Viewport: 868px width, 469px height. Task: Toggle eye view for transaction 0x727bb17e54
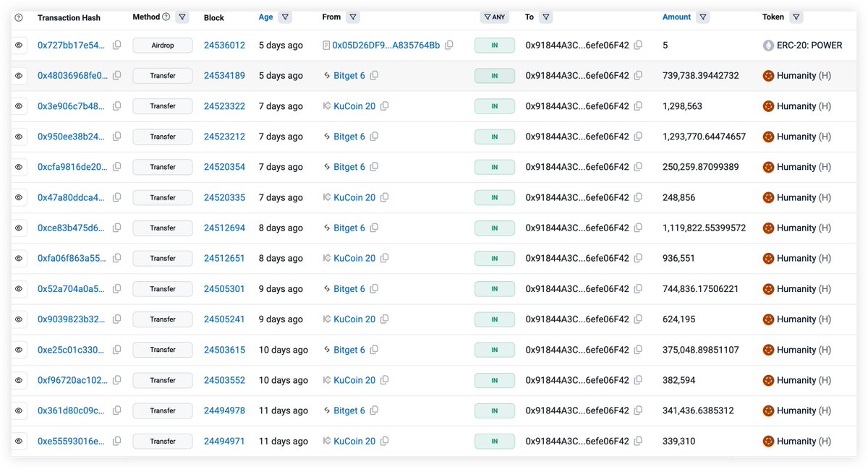[x=19, y=45]
